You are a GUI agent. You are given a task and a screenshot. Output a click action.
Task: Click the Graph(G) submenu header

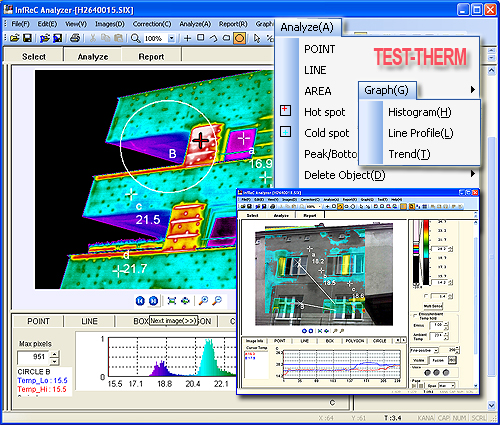coord(387,90)
